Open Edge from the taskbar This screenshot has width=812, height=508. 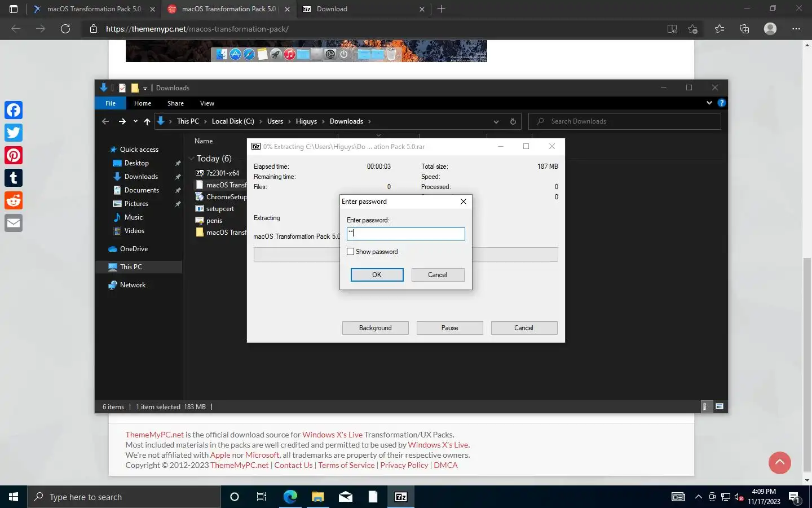(x=290, y=497)
